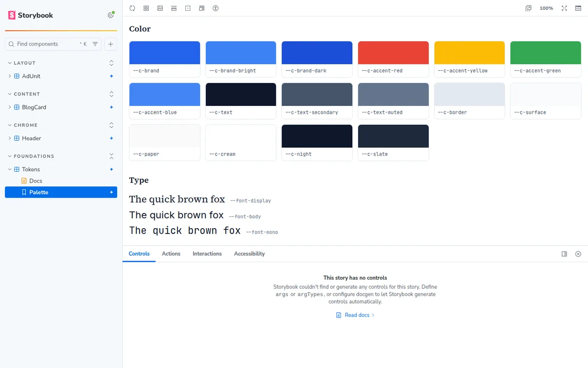Click the Storybook logo

point(30,15)
